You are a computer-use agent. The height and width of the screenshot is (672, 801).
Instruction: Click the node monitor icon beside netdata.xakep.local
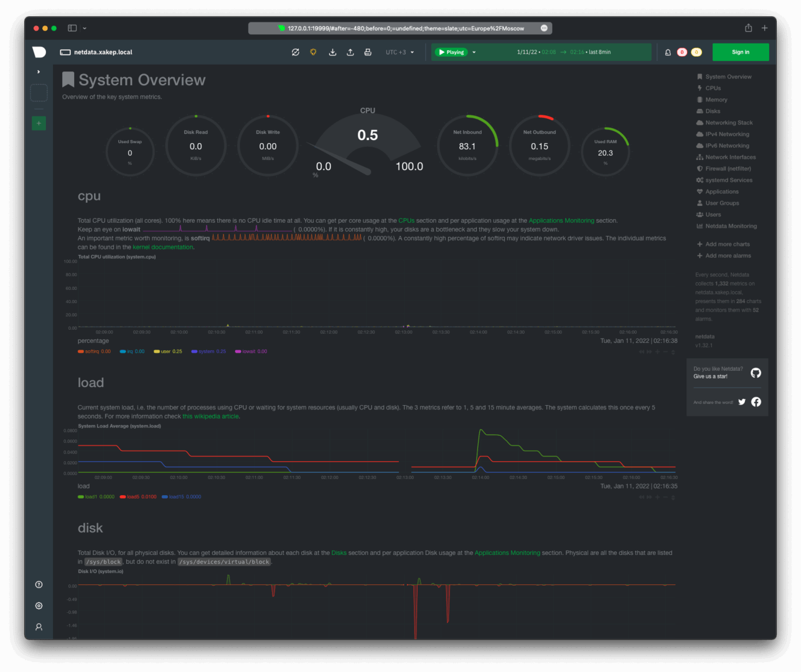65,52
